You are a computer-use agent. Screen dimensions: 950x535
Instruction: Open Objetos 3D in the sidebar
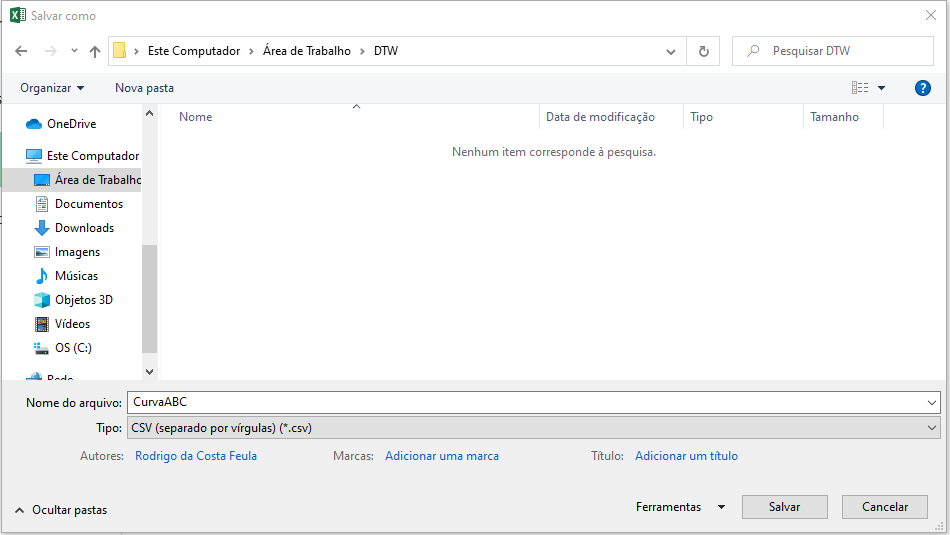[x=83, y=300]
